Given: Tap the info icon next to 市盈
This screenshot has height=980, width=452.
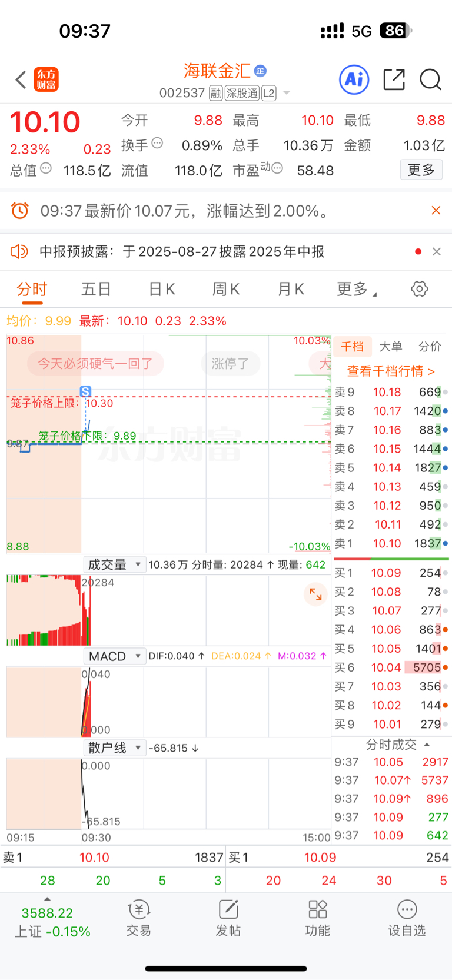Looking at the screenshot, I should pos(277,168).
